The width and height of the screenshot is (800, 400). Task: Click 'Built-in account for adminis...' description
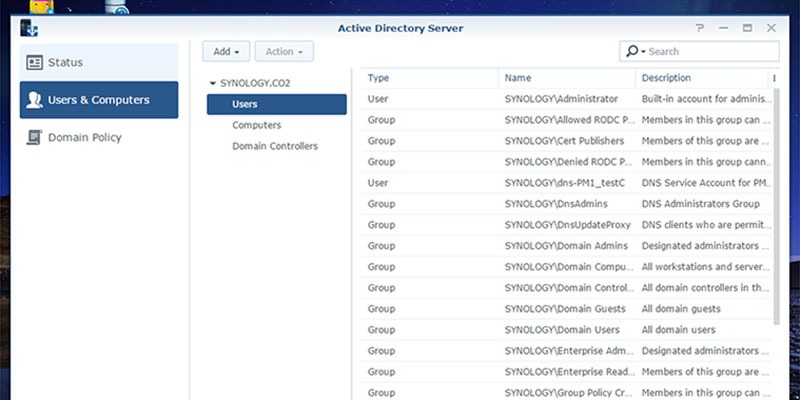click(706, 99)
